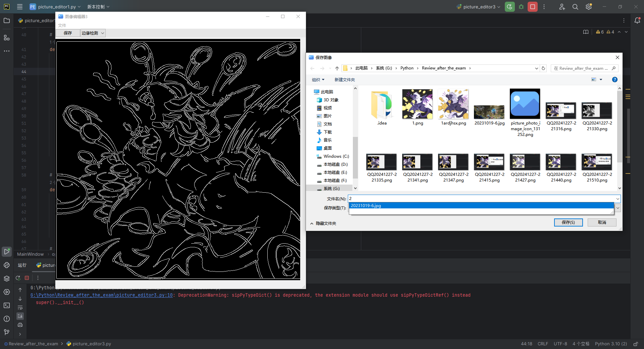Select 桌面 Desktop in navigation tree
The height and width of the screenshot is (349, 644).
click(328, 148)
